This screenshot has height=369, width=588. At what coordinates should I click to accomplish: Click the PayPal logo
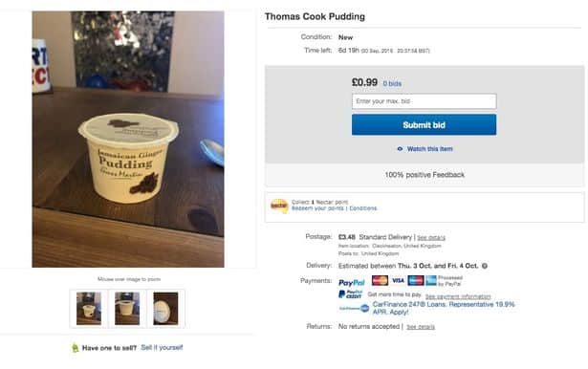click(352, 282)
